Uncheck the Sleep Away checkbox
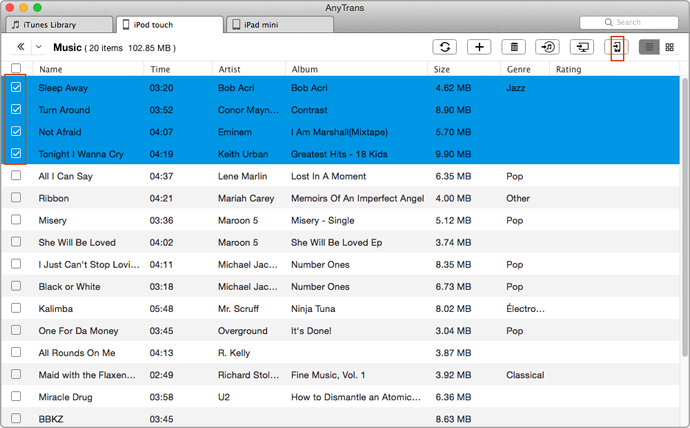Image resolution: width=690 pixels, height=428 pixels. (16, 87)
